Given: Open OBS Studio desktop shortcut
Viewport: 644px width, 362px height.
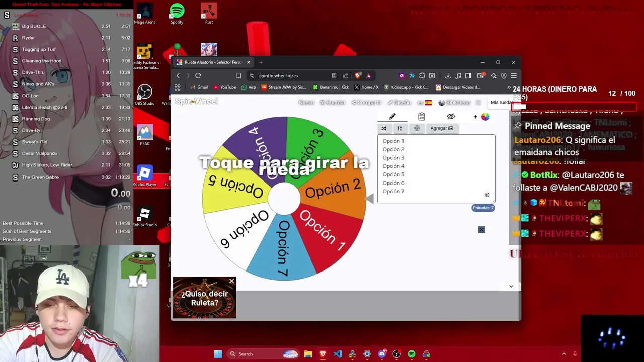Looking at the screenshot, I should pyautogui.click(x=144, y=95).
